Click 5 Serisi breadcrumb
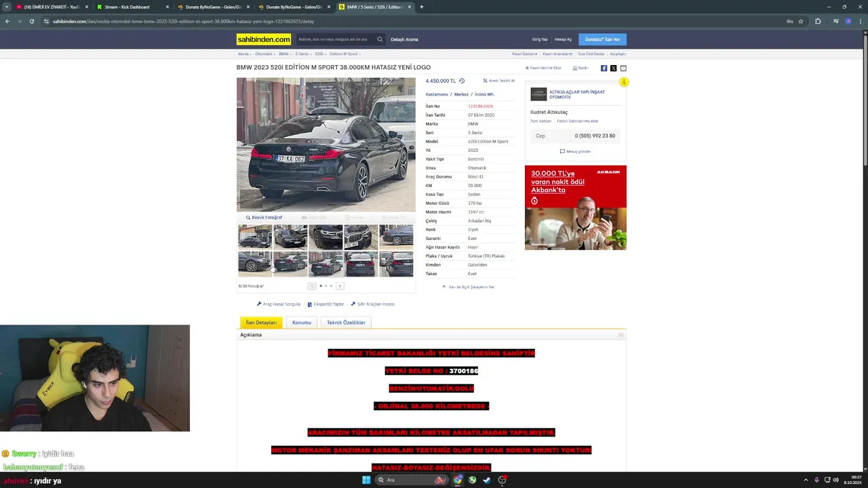The width and height of the screenshot is (868, 488). 302,54
